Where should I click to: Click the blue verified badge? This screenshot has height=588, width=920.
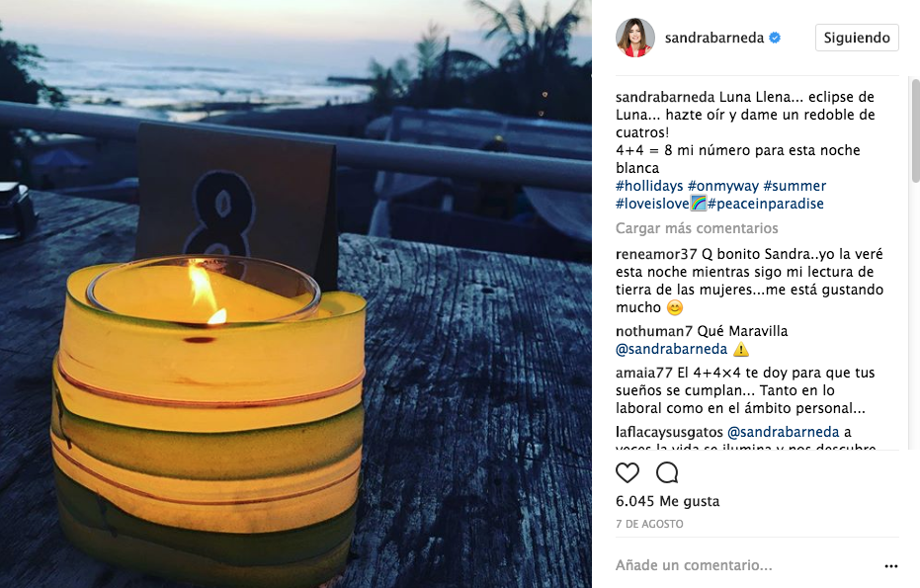tap(775, 38)
